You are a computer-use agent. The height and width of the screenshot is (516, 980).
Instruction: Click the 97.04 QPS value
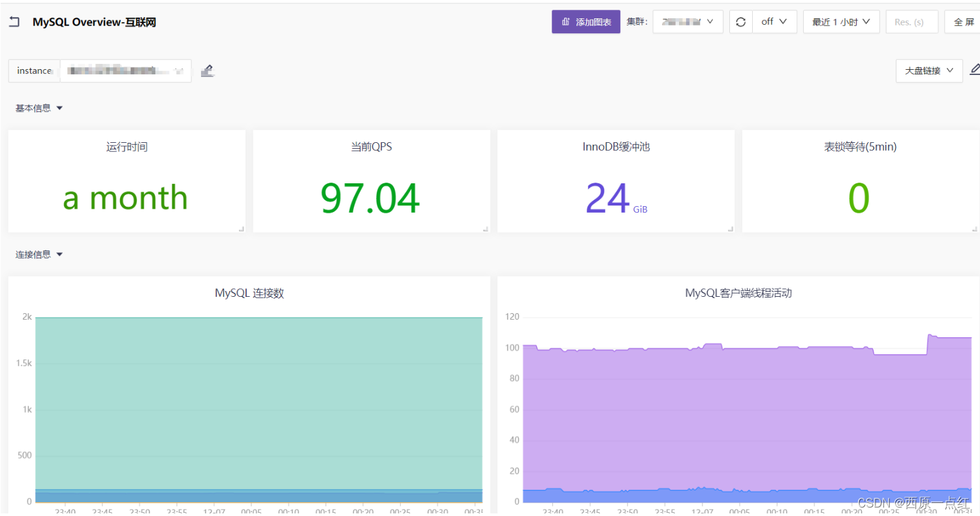point(370,198)
